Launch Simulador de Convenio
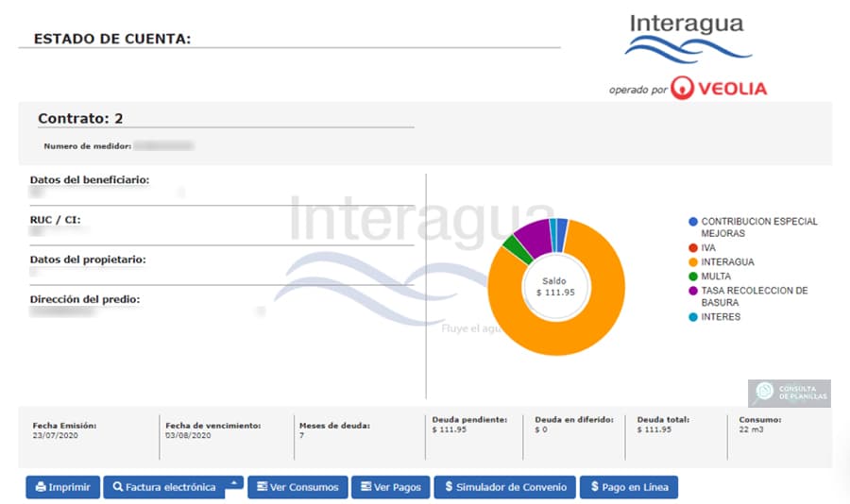 (x=505, y=487)
